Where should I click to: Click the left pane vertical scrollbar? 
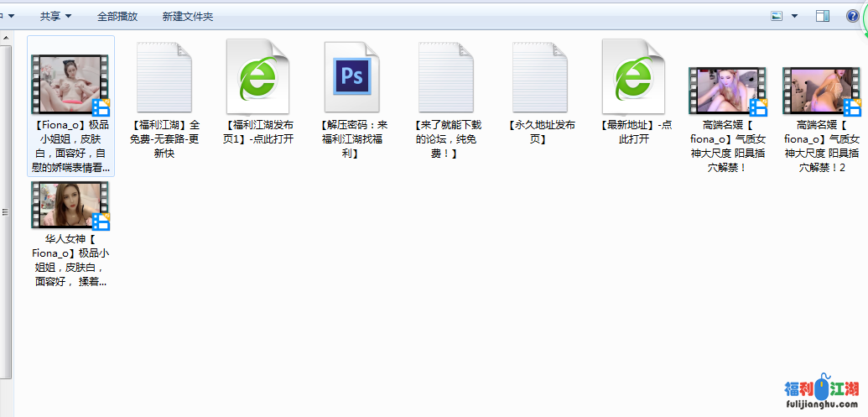6,210
